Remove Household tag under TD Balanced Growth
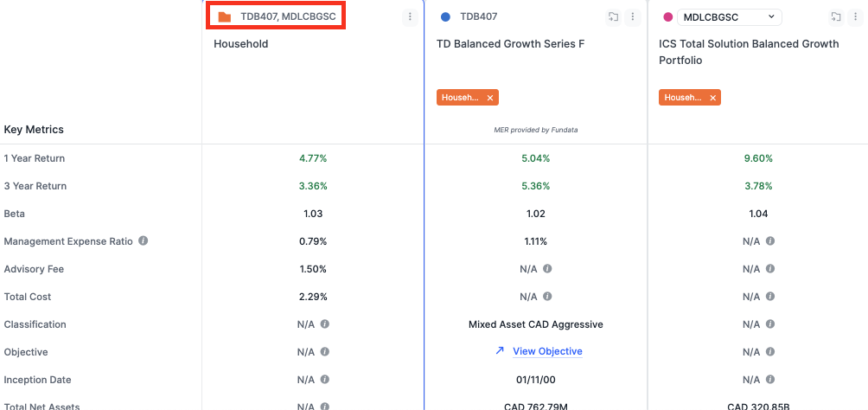 pos(490,98)
